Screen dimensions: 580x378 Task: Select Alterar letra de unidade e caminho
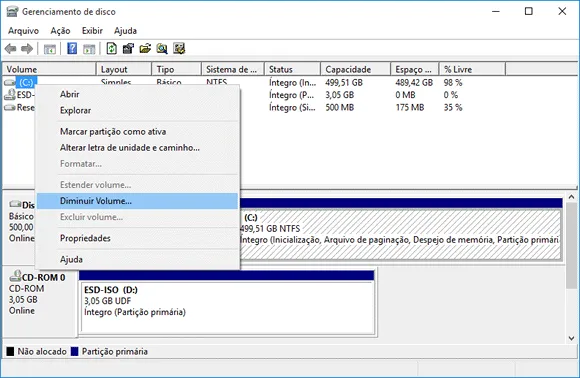pyautogui.click(x=137, y=148)
